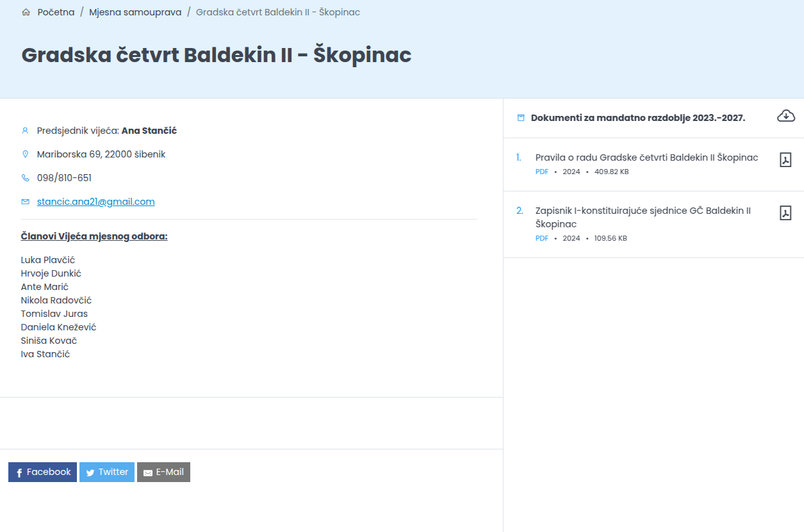Go to Početna breadcrumb link
Image resolution: width=804 pixels, height=532 pixels.
tap(56, 12)
